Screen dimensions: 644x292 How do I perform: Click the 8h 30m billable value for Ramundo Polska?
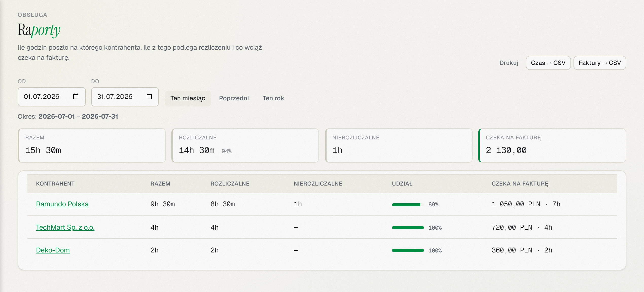[223, 204]
